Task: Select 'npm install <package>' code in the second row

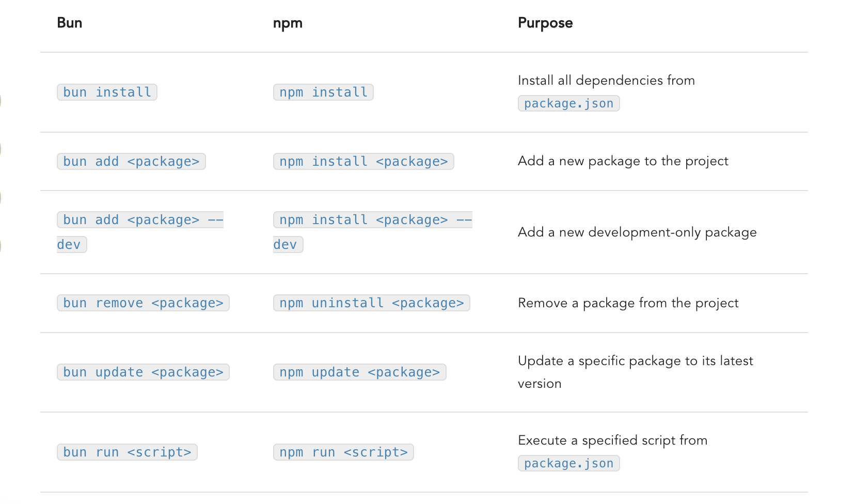Action: 363,162
